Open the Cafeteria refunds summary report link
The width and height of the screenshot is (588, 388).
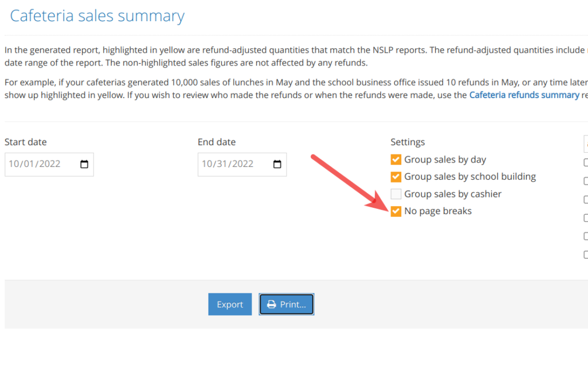(524, 95)
